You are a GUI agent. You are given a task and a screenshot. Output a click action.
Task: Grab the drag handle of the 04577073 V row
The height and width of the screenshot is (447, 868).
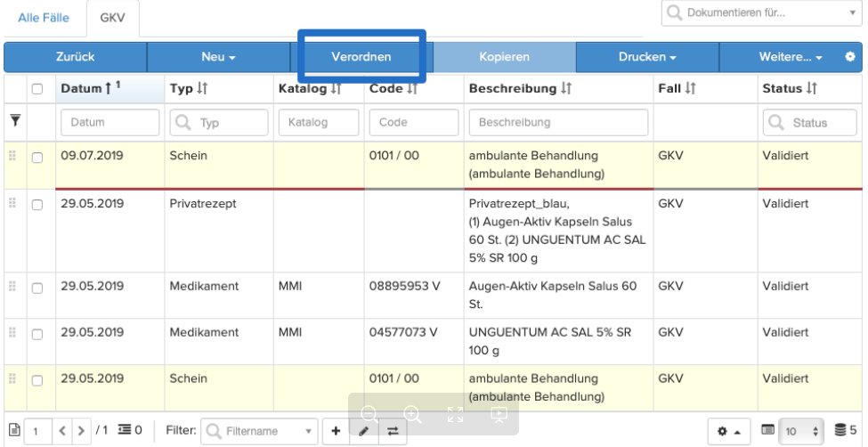[x=12, y=332]
